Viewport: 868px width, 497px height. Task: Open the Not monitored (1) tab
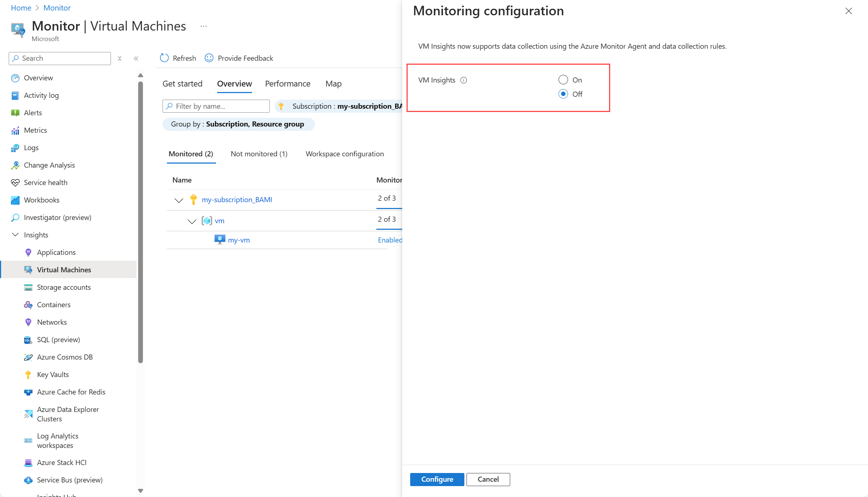tap(259, 154)
